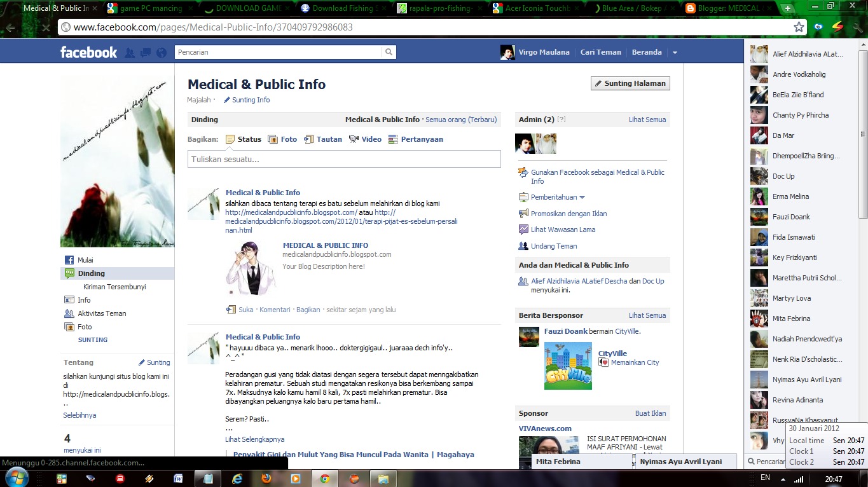
Task: Click Suka on first post
Action: click(x=245, y=310)
